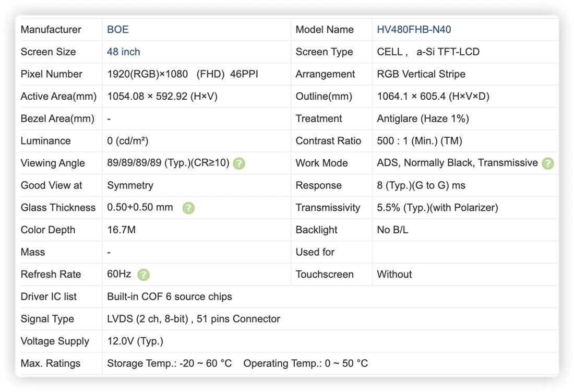Click the Transmissivity label
This screenshot has height=392, width=574.
328,208
